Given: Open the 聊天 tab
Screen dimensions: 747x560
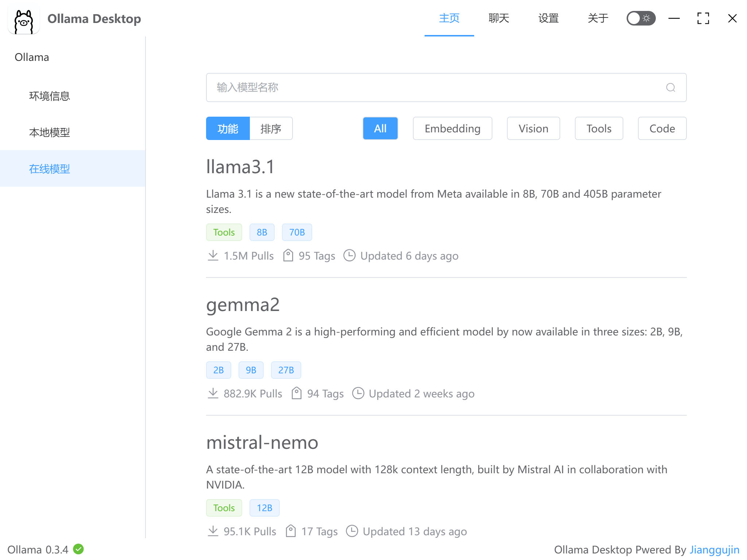Looking at the screenshot, I should click(499, 18).
